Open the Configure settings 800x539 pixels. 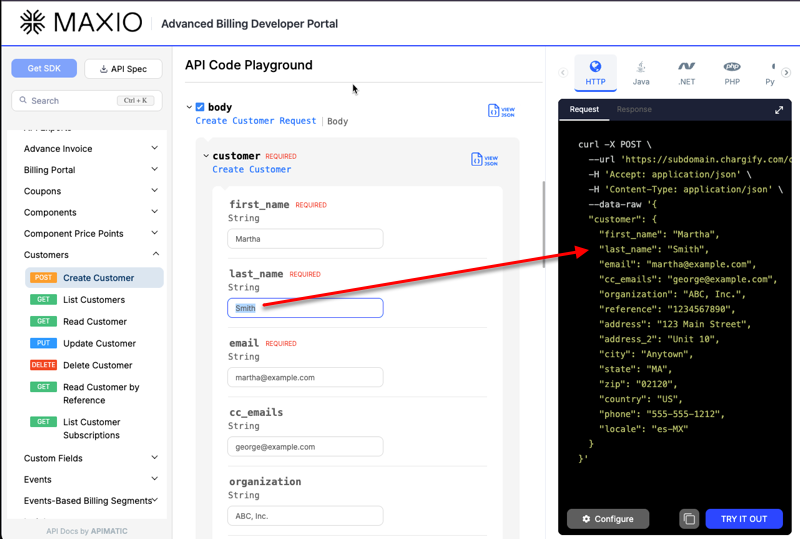click(x=608, y=519)
